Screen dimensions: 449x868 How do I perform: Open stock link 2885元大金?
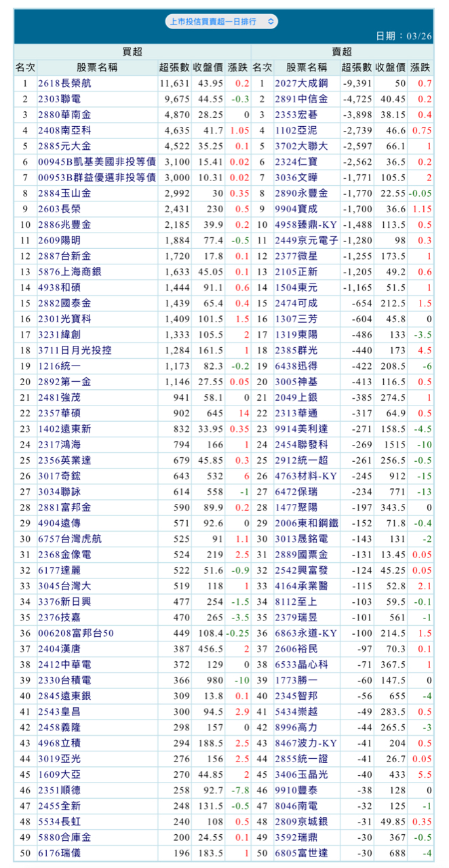(64, 146)
